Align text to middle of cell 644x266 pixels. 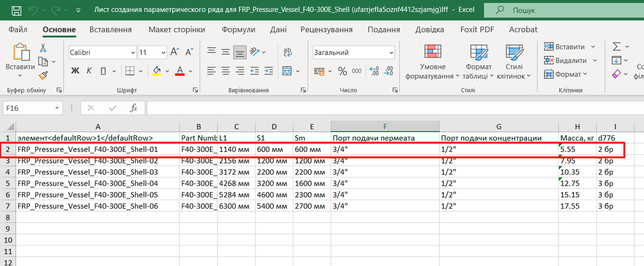click(x=226, y=51)
